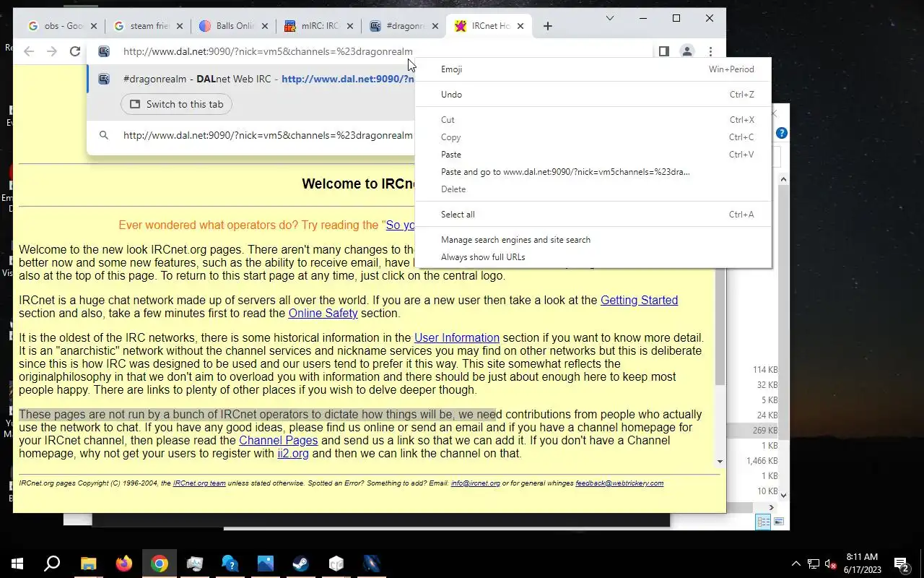Viewport: 924px width, 578px height.
Task: Click help icon in background window
Action: 781,133
